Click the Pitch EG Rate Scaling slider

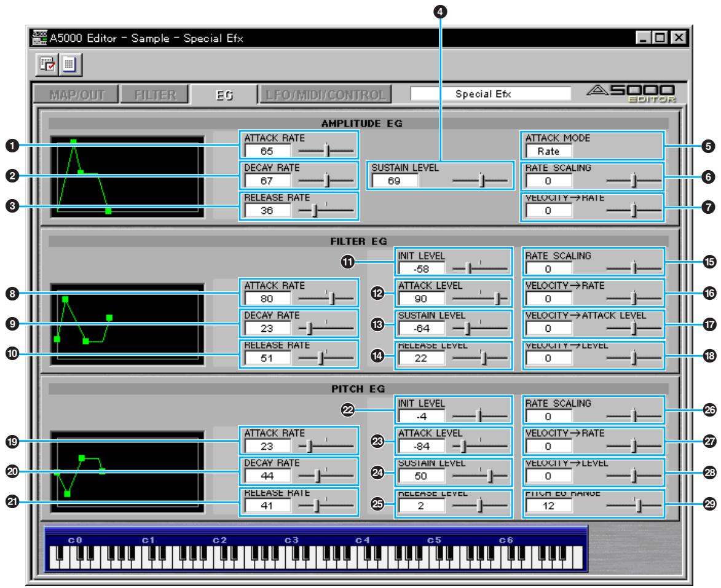tap(634, 417)
